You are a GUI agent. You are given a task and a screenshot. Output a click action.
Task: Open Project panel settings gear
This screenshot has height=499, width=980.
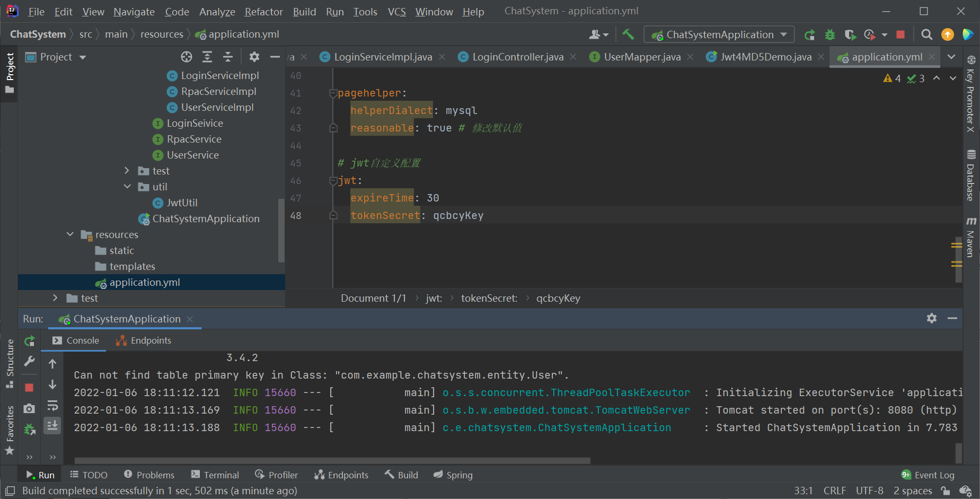pyautogui.click(x=254, y=57)
